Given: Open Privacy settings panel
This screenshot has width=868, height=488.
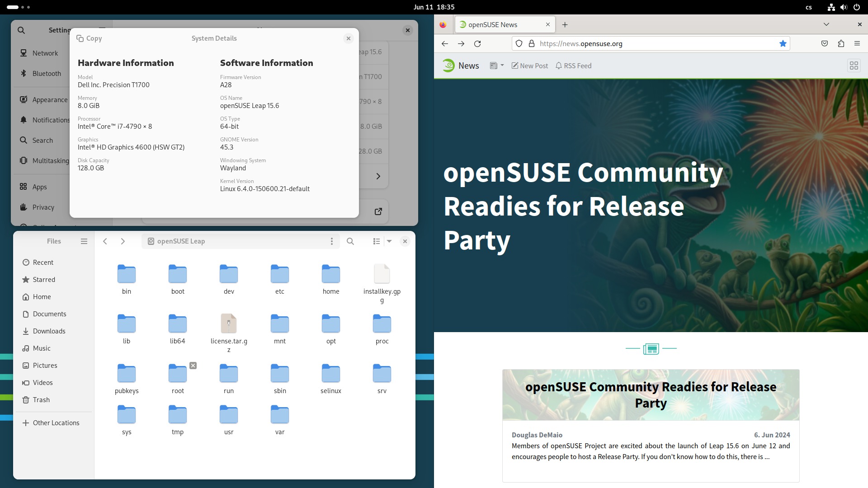Looking at the screenshot, I should tap(41, 207).
